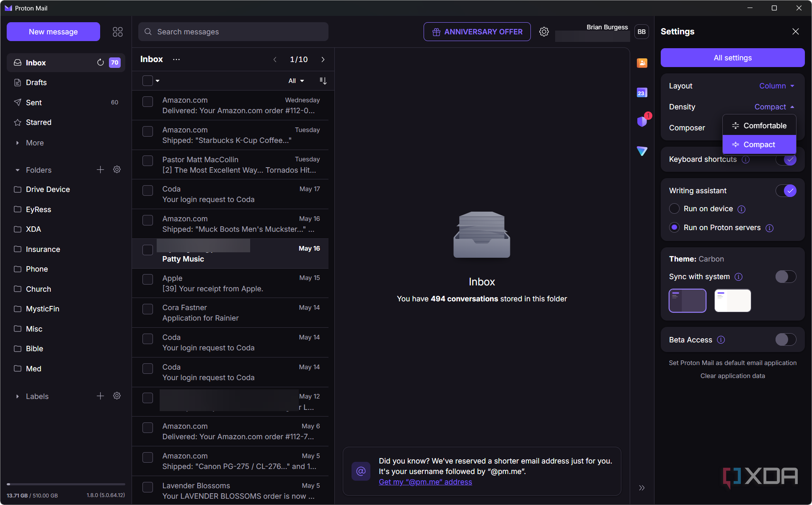The image size is (812, 505).
Task: Select Run on device option
Action: pyautogui.click(x=674, y=209)
